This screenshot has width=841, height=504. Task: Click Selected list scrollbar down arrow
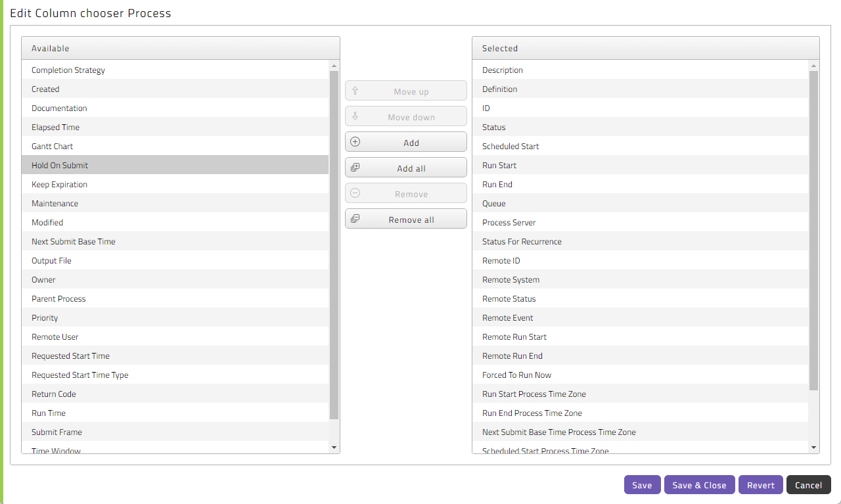pyautogui.click(x=814, y=447)
